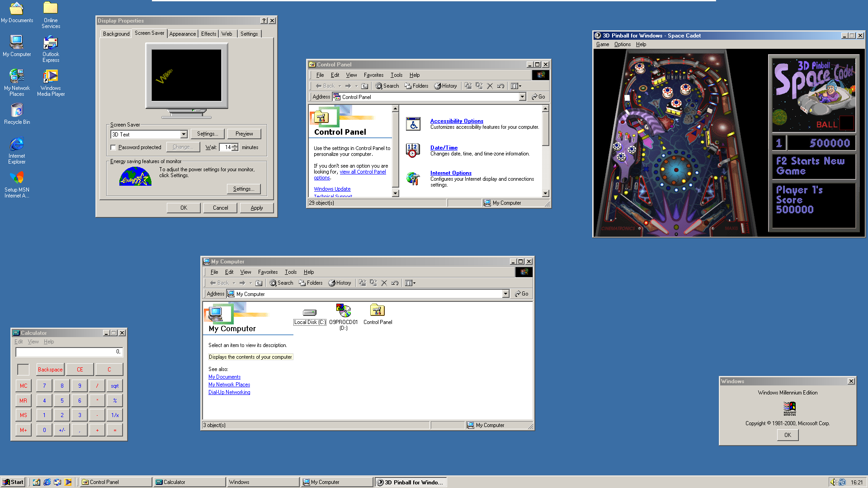Expand Forward history arrow in Control Panel toolbar
Screen dimensions: 868x488
(356, 86)
